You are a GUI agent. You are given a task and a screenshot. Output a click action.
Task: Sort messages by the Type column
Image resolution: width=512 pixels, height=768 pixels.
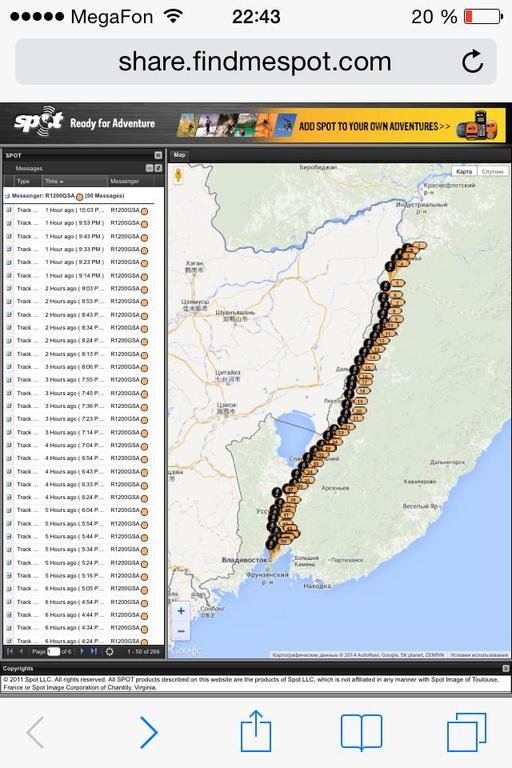coord(27,181)
